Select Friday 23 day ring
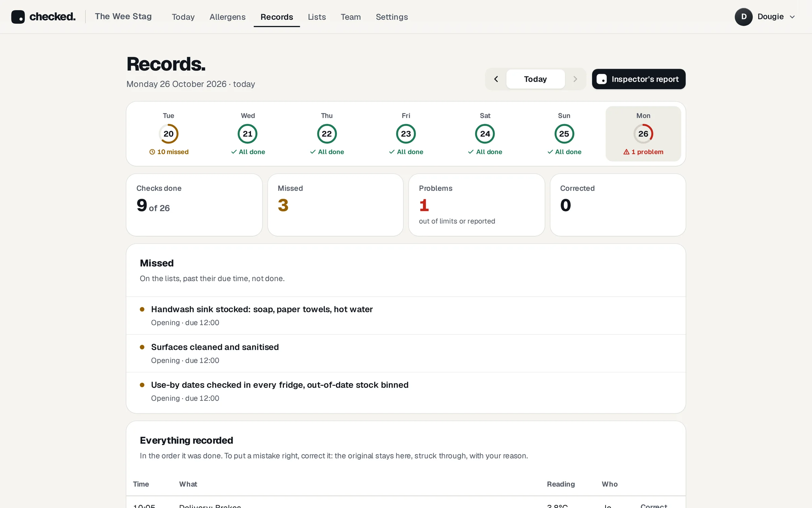Screen dimensions: 812x508 pyautogui.click(x=406, y=134)
